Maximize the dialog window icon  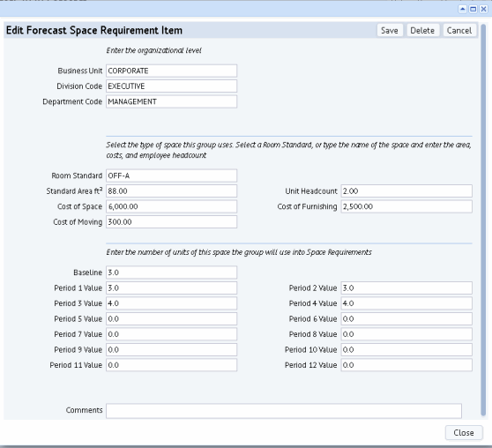[473, 9]
